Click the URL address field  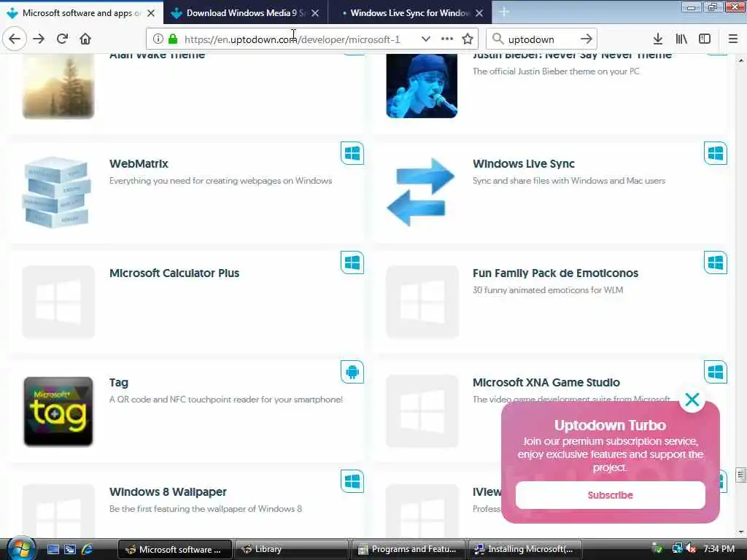pos(292,39)
